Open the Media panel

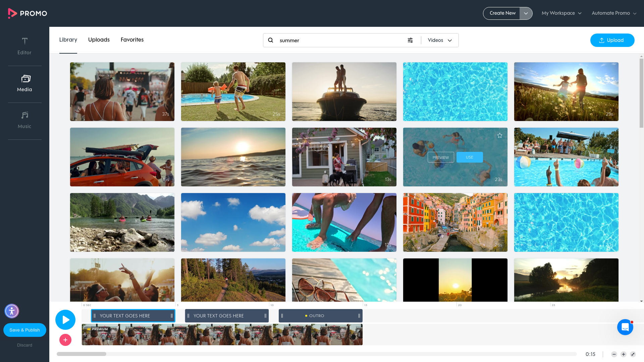(x=24, y=83)
